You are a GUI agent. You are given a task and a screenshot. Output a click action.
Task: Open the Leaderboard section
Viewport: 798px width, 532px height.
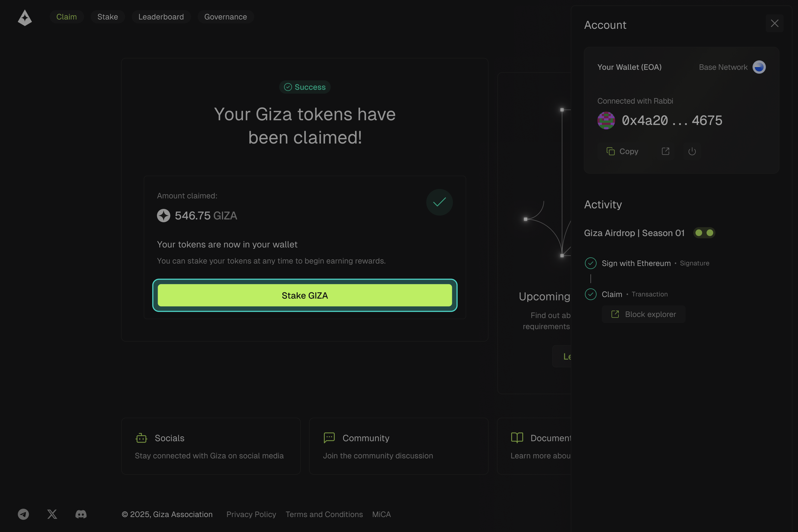[161, 17]
